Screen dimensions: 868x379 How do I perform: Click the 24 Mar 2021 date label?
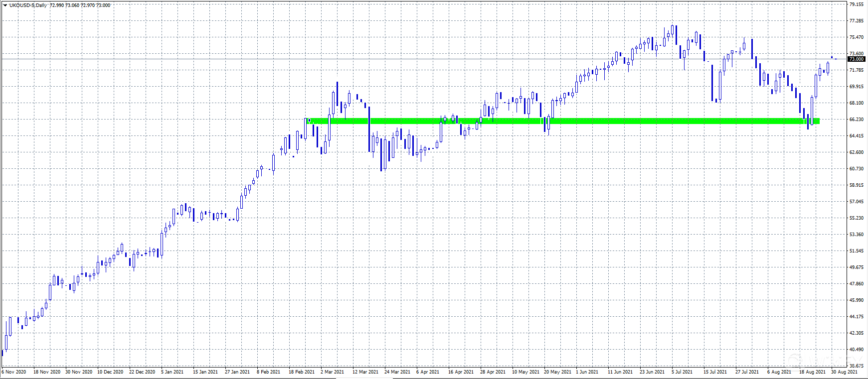click(x=397, y=372)
